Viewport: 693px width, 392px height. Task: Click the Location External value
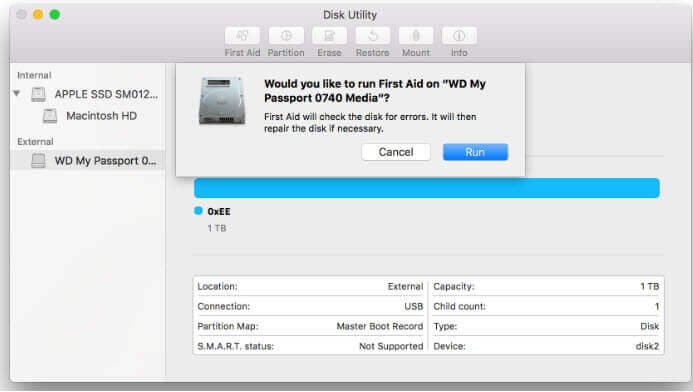coord(405,286)
